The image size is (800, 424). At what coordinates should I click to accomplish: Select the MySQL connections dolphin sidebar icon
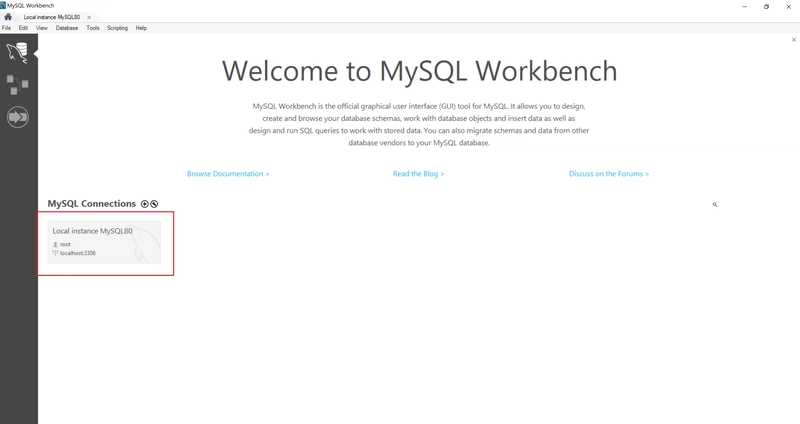(17, 53)
